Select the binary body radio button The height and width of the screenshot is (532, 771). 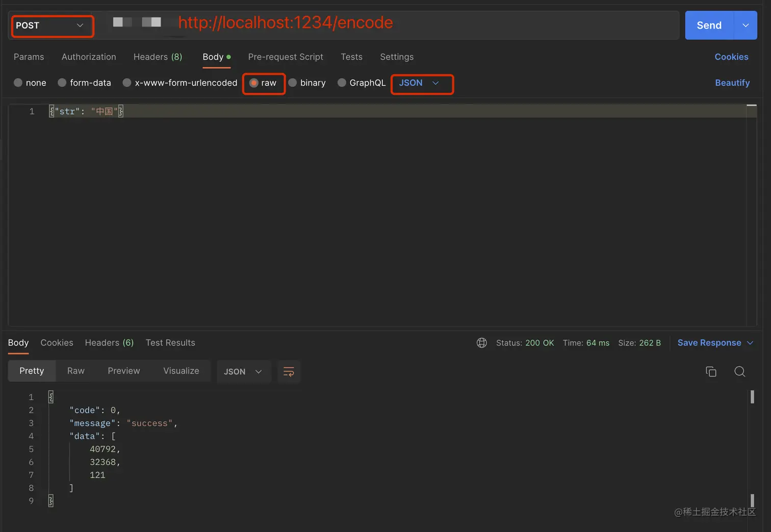pos(293,83)
